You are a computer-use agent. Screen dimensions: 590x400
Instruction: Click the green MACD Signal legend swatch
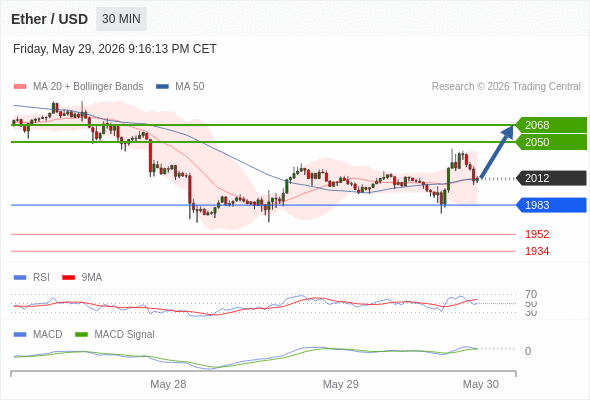point(81,335)
